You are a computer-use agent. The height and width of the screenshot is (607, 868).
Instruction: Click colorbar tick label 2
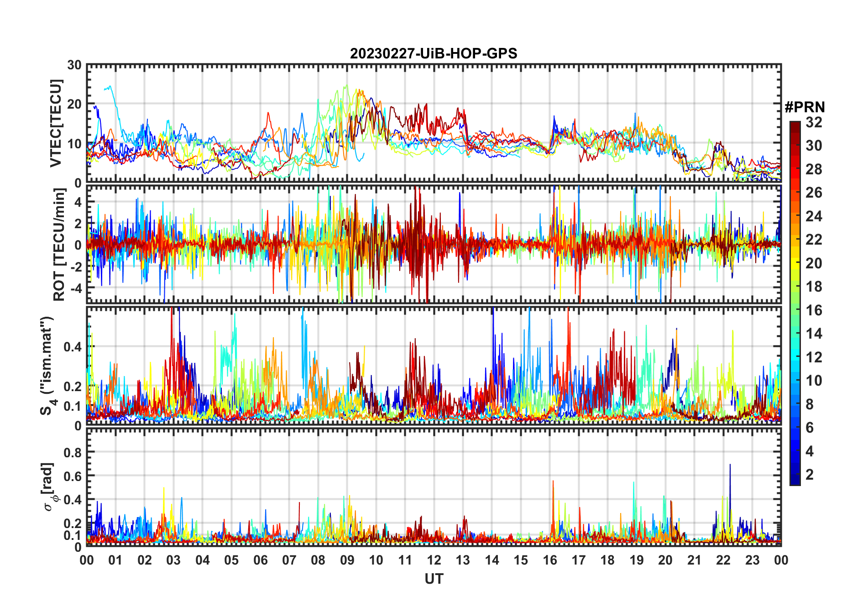pos(810,475)
